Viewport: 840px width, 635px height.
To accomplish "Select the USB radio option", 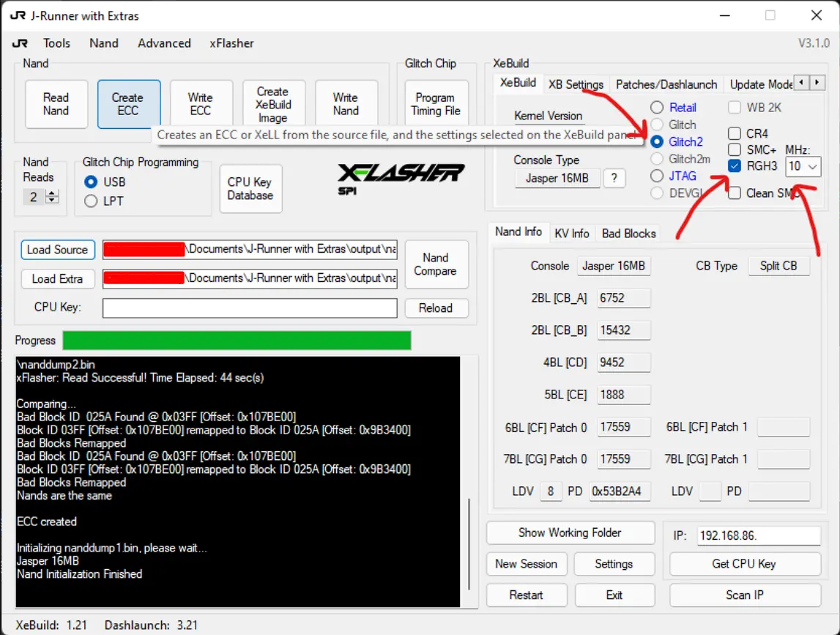I will pyautogui.click(x=91, y=182).
